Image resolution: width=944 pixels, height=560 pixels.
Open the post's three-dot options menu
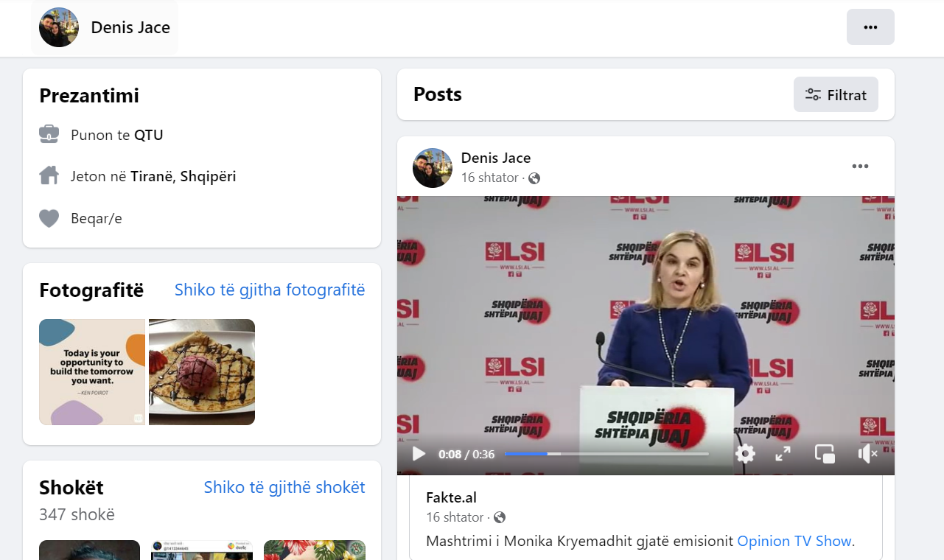coord(860,167)
